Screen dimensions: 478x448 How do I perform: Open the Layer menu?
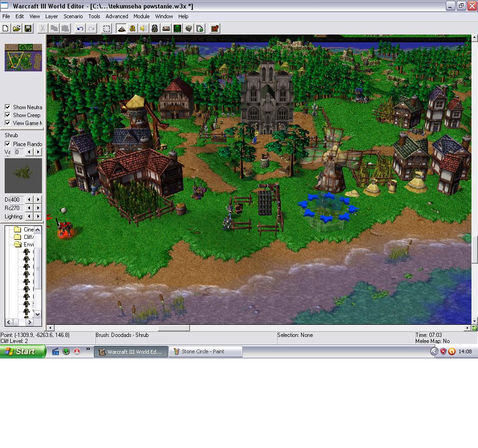coord(51,16)
